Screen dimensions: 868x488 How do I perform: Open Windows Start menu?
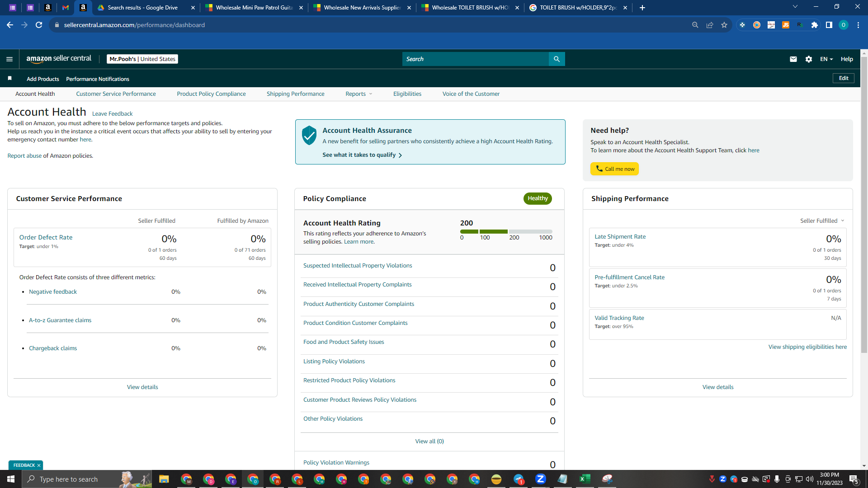[11, 479]
